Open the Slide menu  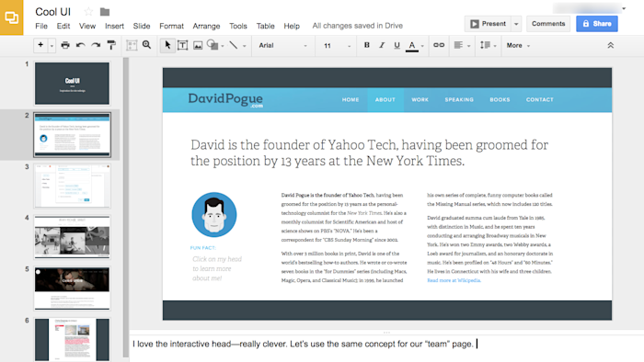[x=142, y=26]
